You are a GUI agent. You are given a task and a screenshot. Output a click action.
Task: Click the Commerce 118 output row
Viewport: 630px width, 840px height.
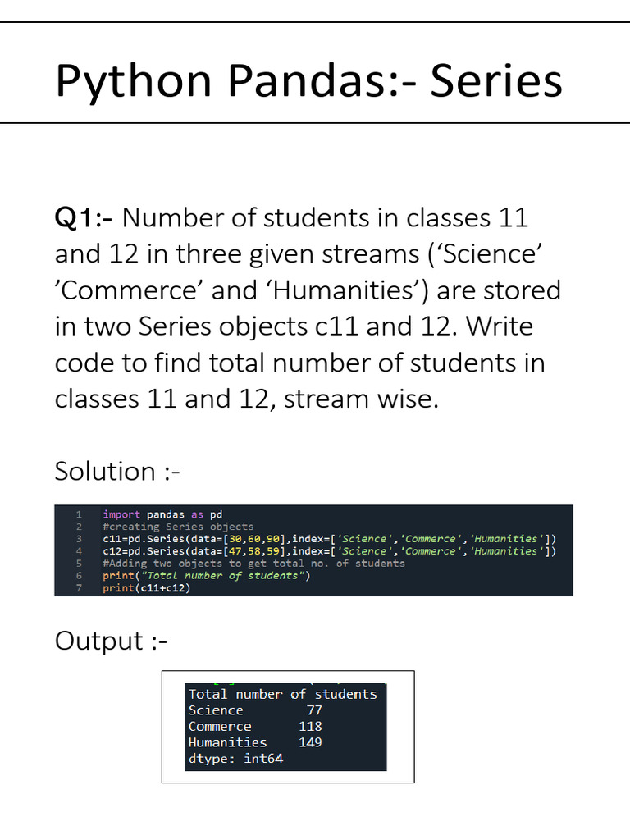pos(256,727)
